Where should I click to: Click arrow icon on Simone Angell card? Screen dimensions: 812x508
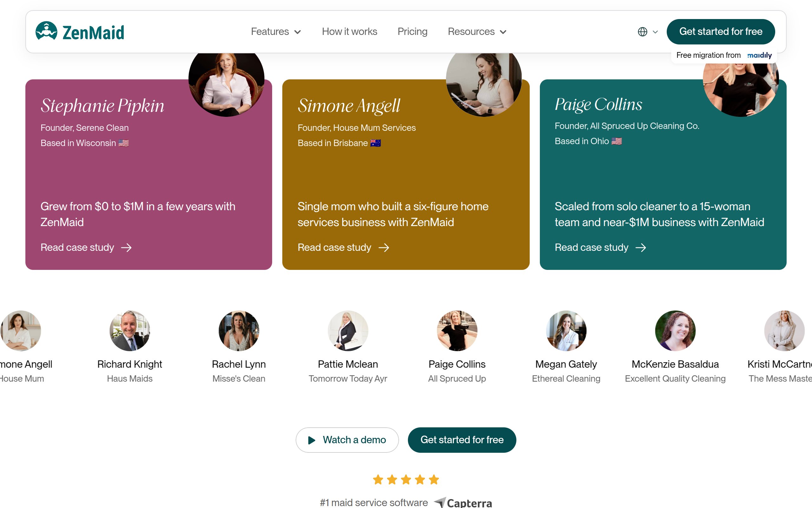pyautogui.click(x=384, y=248)
